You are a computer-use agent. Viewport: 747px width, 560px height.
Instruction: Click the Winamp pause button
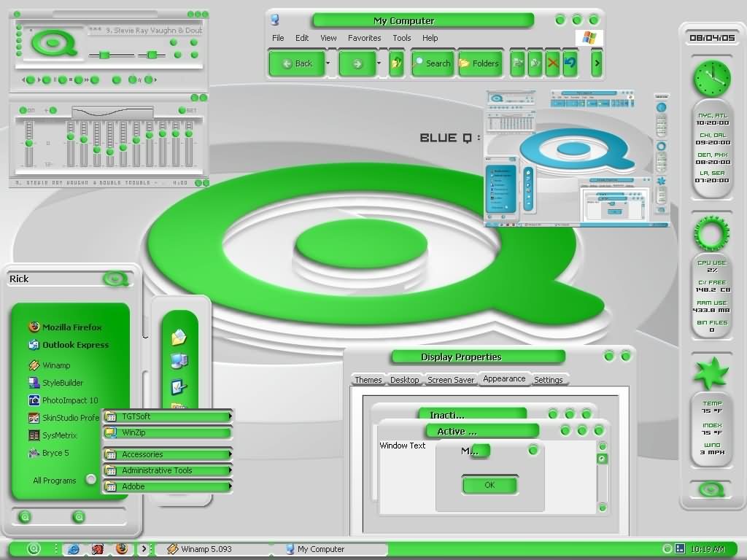click(x=63, y=80)
